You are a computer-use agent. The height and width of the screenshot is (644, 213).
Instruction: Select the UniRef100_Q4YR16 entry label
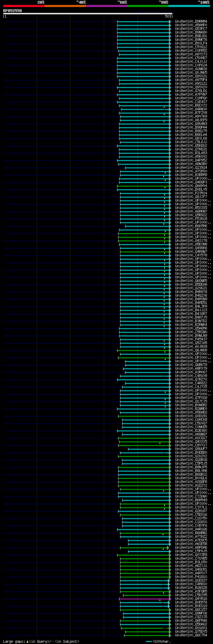tap(191, 599)
